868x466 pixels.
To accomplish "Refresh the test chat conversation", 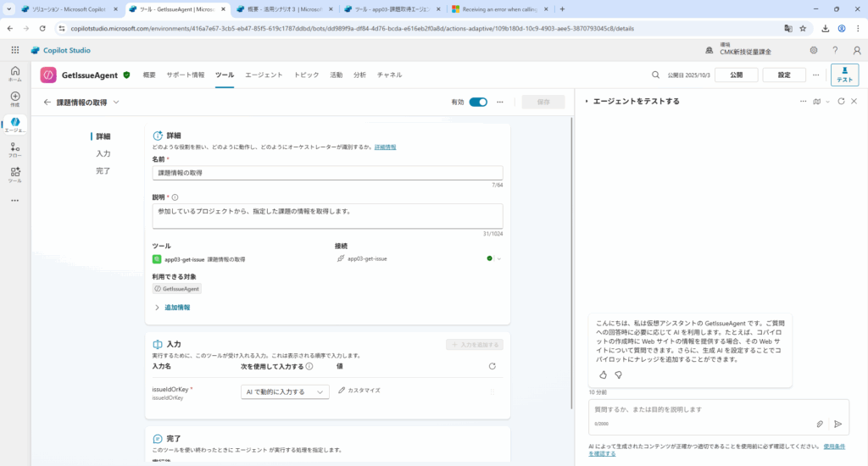I will [x=841, y=102].
